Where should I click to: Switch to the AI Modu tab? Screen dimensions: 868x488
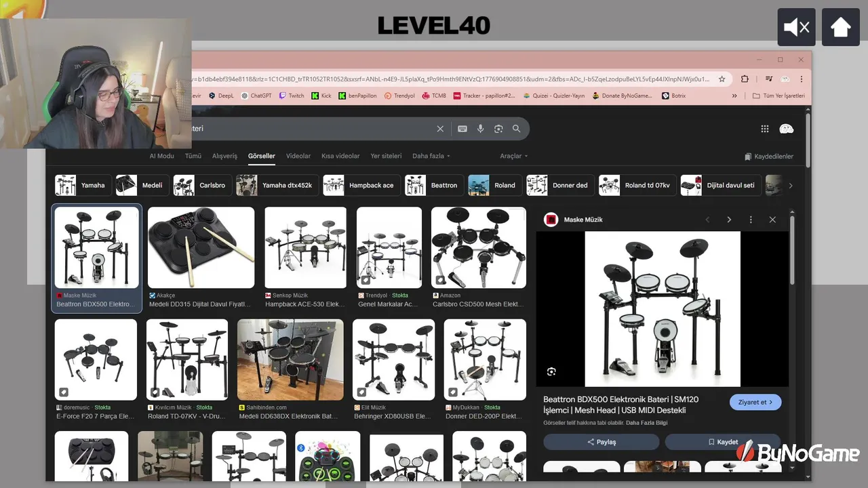click(161, 156)
